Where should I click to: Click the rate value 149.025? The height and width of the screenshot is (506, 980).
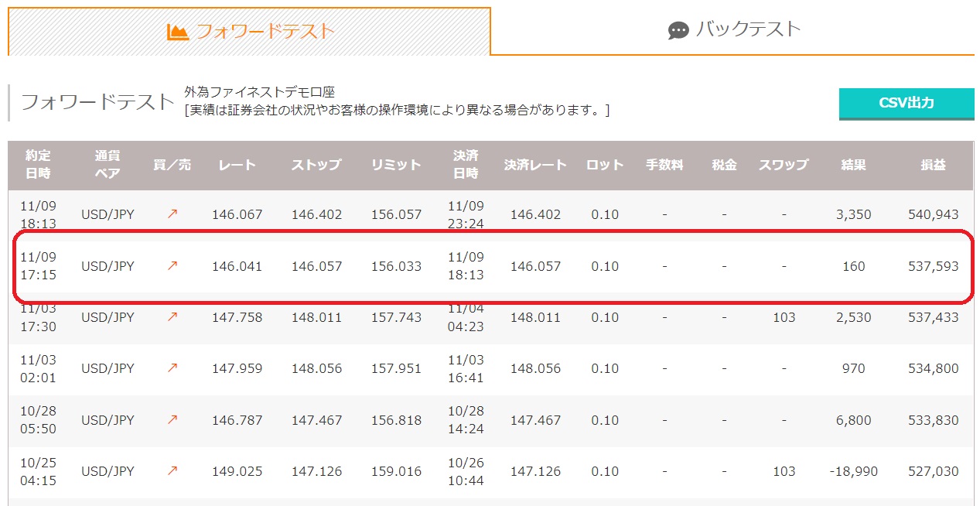(x=237, y=471)
